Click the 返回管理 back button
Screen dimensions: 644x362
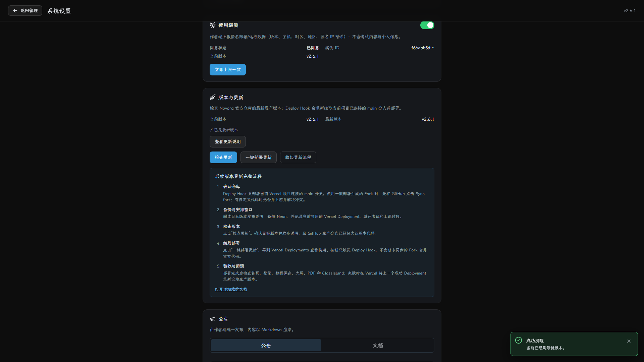tap(25, 11)
